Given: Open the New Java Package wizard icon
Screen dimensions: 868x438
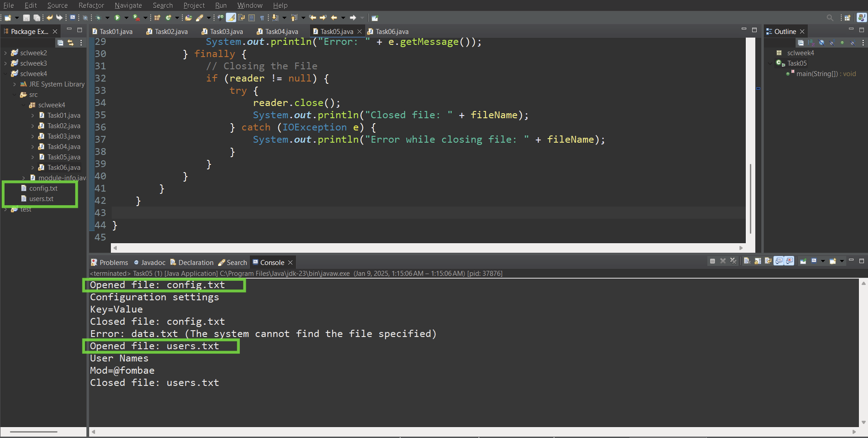Looking at the screenshot, I should (157, 18).
